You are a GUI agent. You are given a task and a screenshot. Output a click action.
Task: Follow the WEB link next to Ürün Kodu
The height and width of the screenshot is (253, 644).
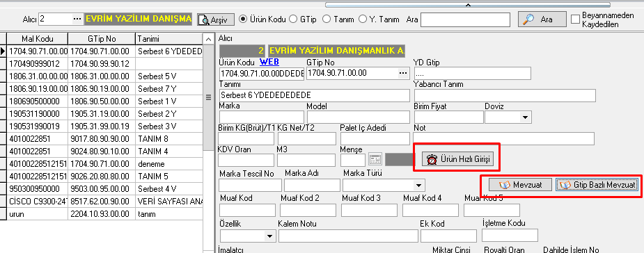pos(269,62)
